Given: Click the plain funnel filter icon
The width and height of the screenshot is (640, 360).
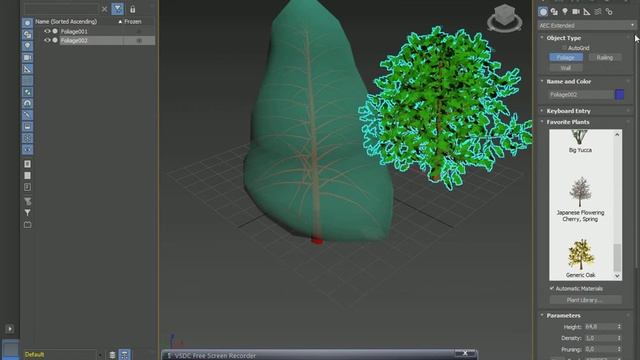Looking at the screenshot, I should coord(27,213).
